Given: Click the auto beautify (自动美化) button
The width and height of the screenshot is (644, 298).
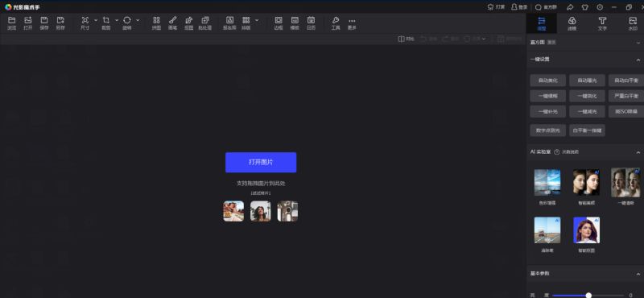Looking at the screenshot, I should (548, 81).
